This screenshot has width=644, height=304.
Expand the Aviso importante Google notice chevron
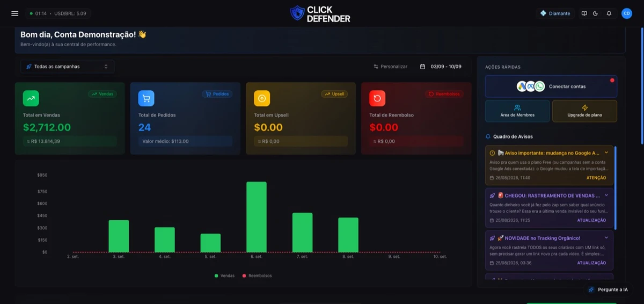click(x=606, y=153)
